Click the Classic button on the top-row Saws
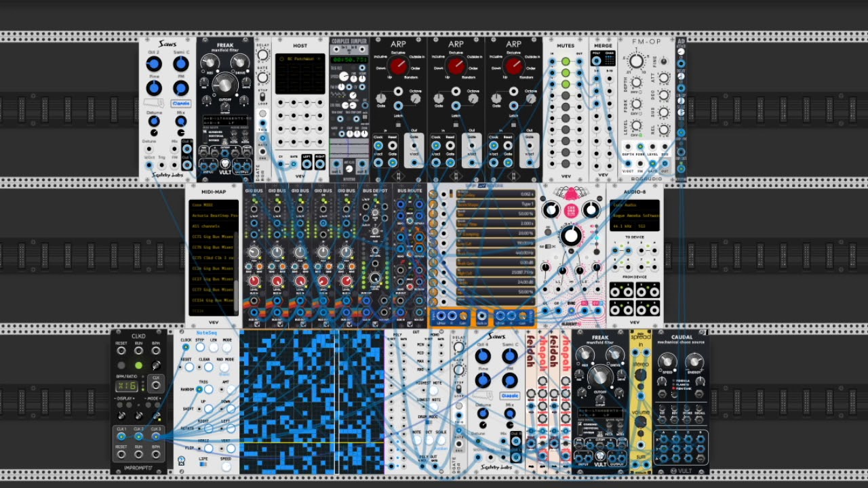The height and width of the screenshot is (488, 868). tap(181, 104)
